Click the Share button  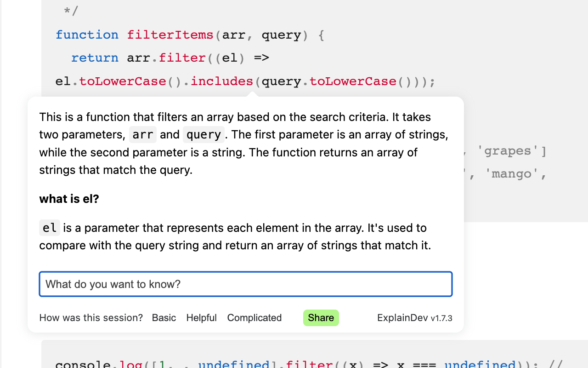(x=321, y=318)
